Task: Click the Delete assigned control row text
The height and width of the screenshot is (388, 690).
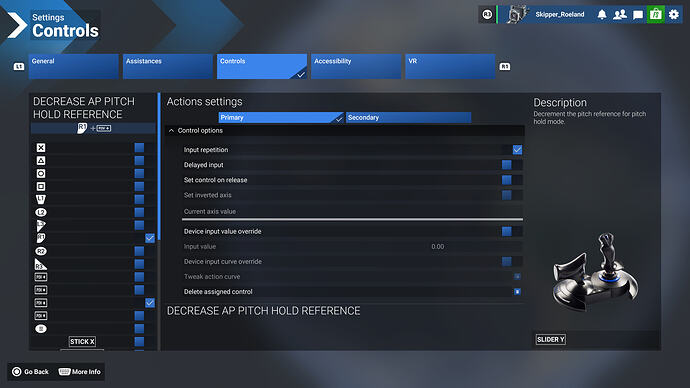Action: (218, 292)
